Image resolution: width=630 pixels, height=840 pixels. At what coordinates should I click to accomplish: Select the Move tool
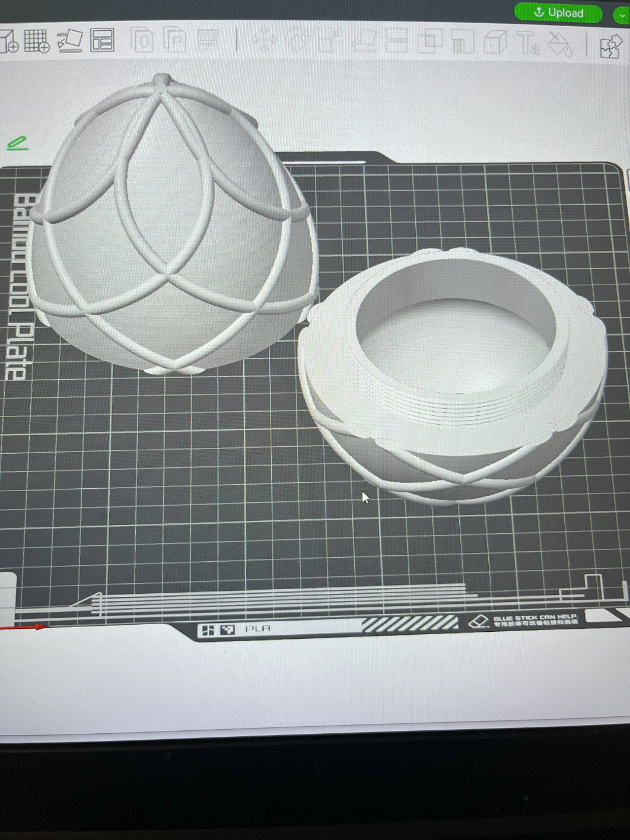[264, 41]
